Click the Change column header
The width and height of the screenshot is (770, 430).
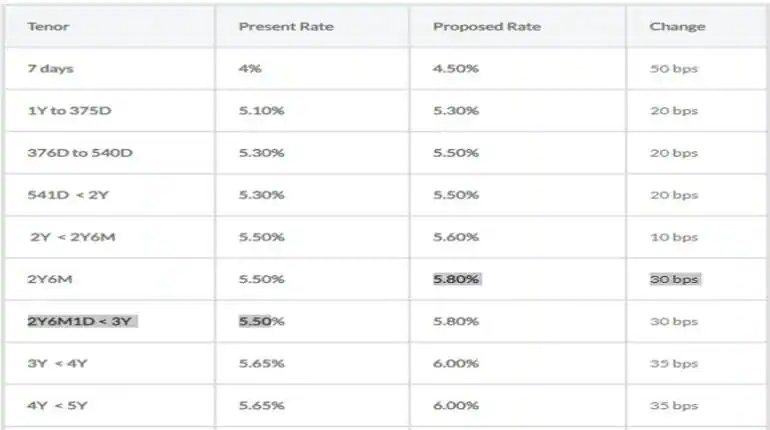click(x=677, y=27)
